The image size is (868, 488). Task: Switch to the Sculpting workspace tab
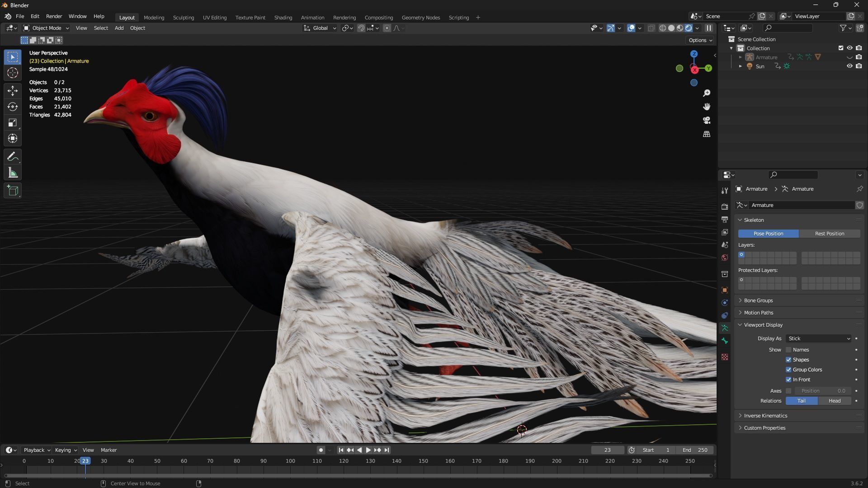coord(183,18)
